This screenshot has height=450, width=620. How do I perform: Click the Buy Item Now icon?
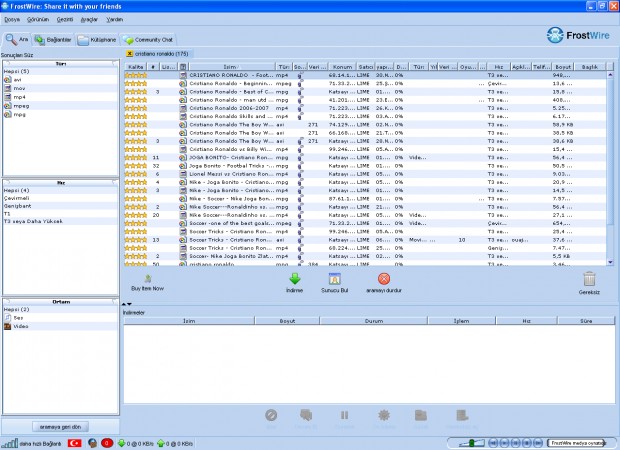tap(147, 279)
